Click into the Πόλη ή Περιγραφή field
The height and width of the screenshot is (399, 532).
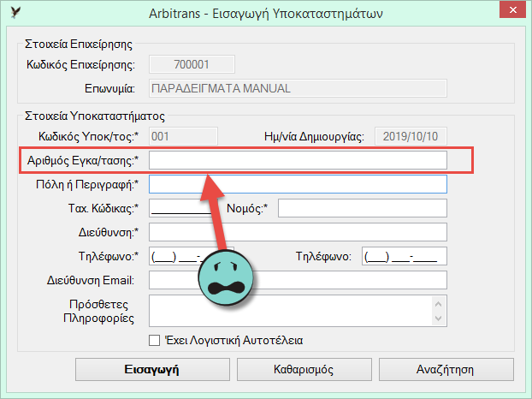point(298,184)
